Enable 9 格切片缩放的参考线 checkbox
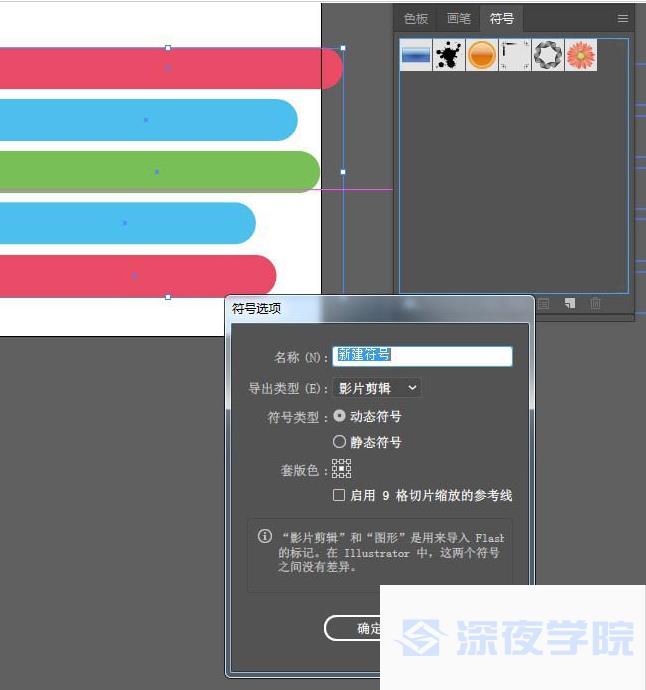 click(x=339, y=495)
